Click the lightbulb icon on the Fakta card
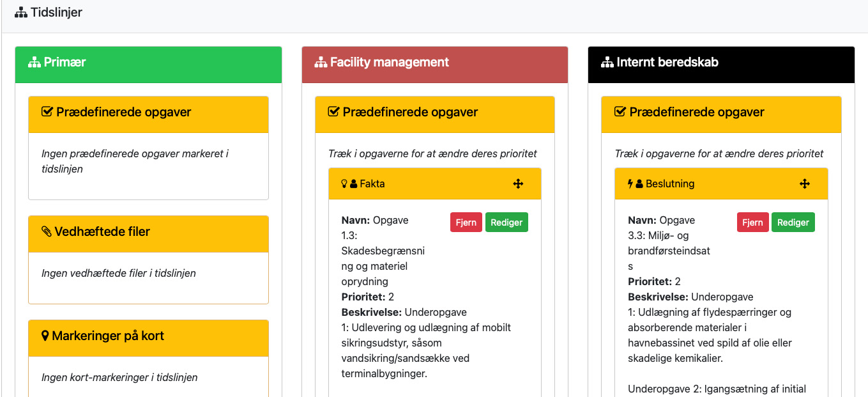The height and width of the screenshot is (397, 868). click(x=344, y=184)
